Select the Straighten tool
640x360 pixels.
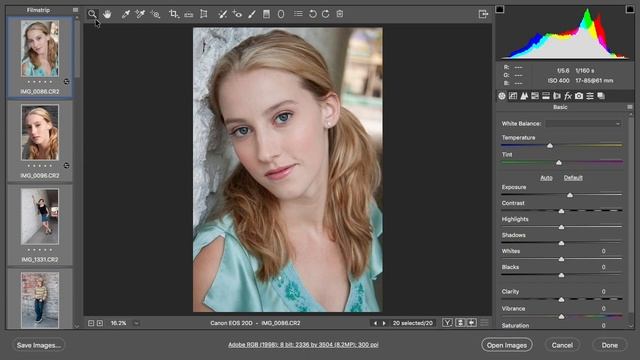(x=189, y=14)
